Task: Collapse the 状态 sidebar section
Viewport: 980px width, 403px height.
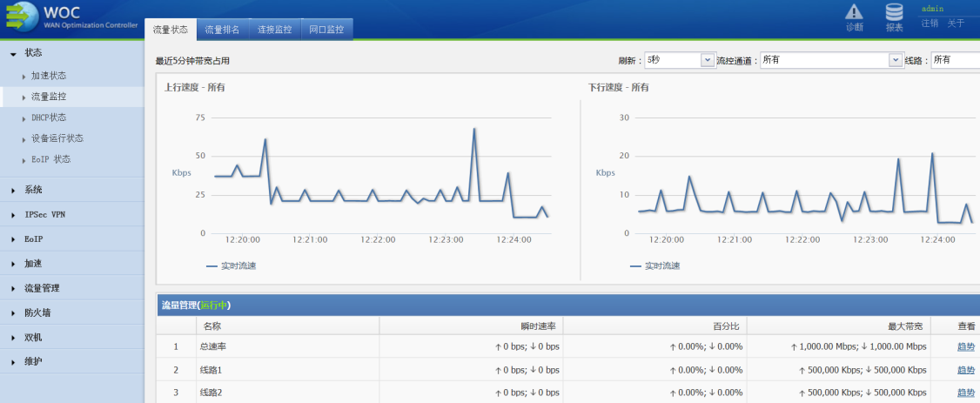Action: (x=33, y=53)
